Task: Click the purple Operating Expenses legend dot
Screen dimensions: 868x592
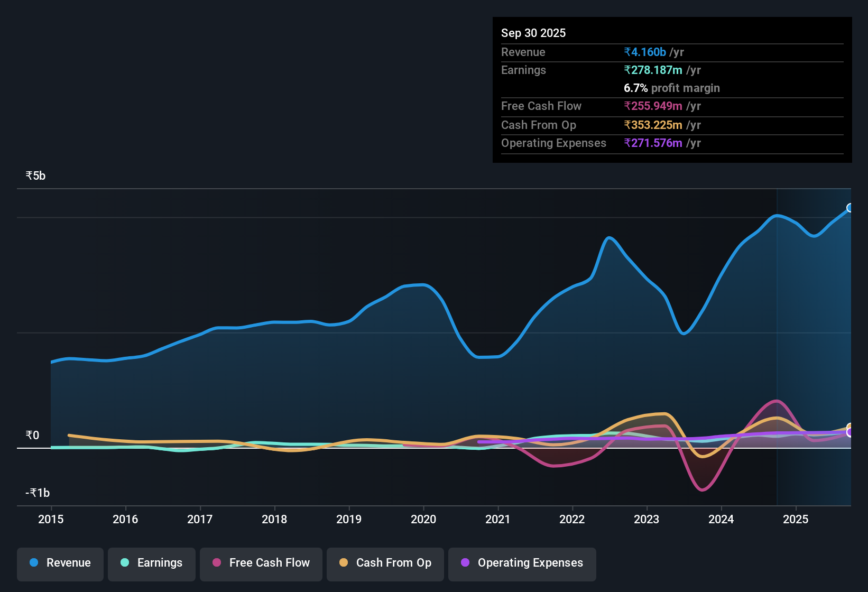Action: (464, 563)
